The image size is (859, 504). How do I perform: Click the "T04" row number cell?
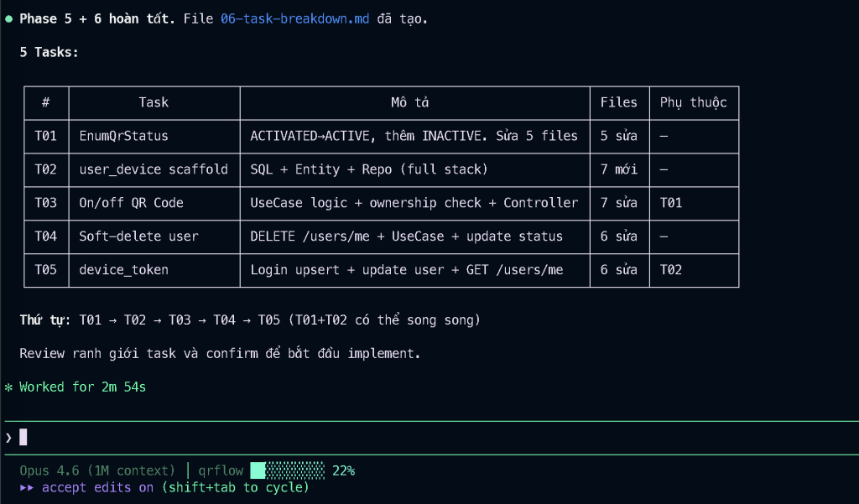[x=45, y=236]
